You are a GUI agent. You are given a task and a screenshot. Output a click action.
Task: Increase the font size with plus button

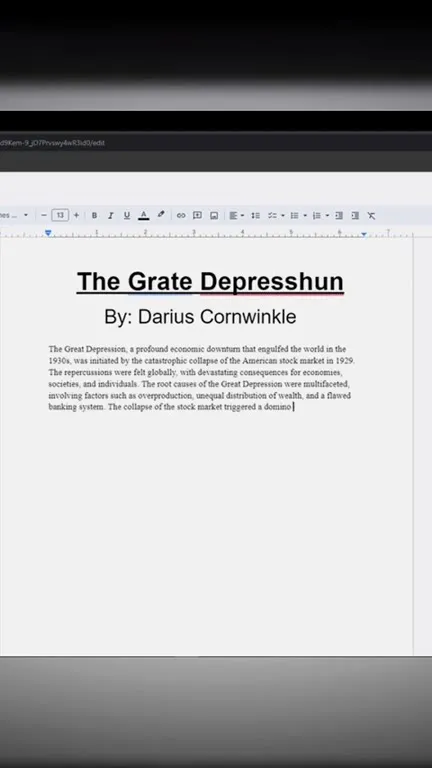[76, 216]
